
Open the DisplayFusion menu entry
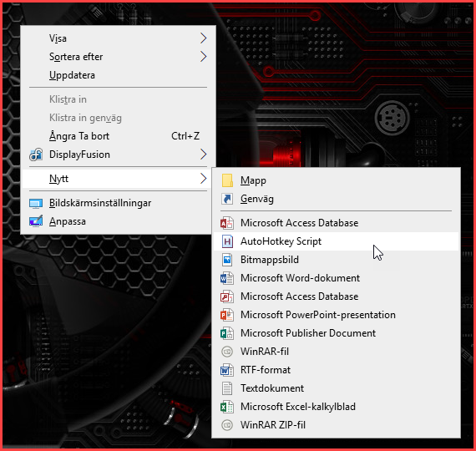119,155
